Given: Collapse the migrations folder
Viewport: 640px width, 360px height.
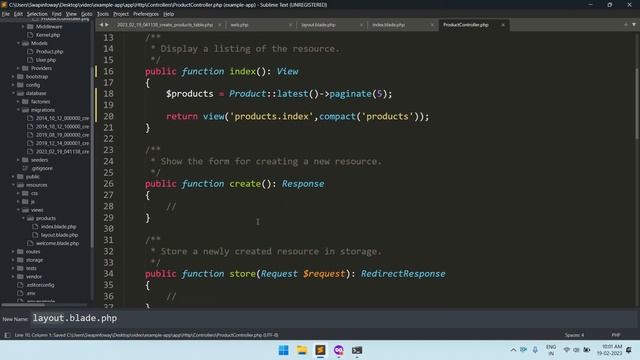Looking at the screenshot, I should (x=18, y=110).
